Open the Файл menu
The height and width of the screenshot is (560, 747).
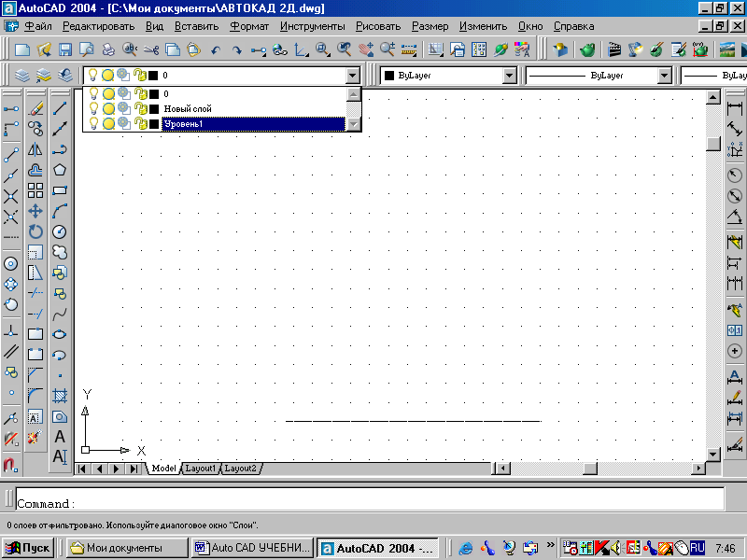click(x=38, y=26)
